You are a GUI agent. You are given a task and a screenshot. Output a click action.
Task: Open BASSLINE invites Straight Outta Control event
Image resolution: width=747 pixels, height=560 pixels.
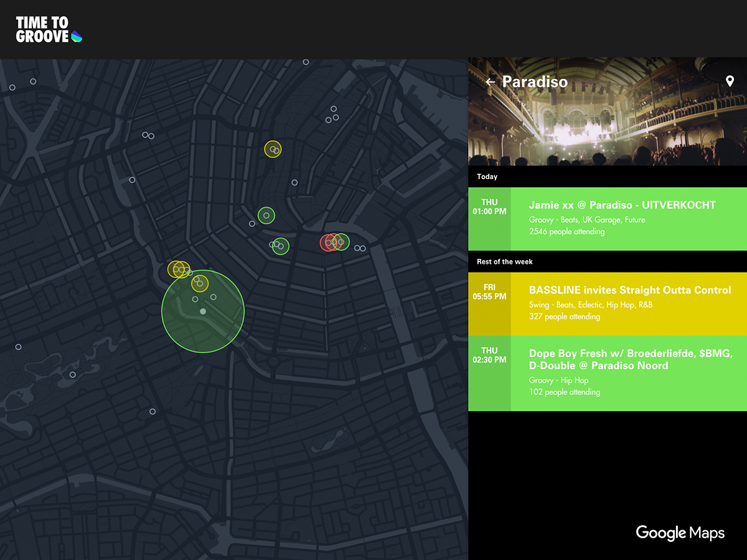[x=608, y=304]
